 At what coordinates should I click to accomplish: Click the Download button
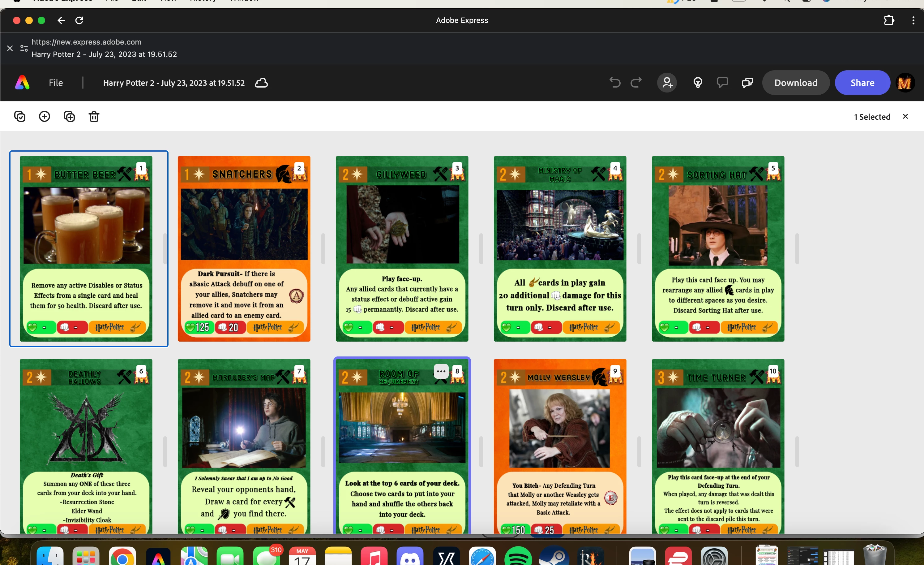[796, 83]
